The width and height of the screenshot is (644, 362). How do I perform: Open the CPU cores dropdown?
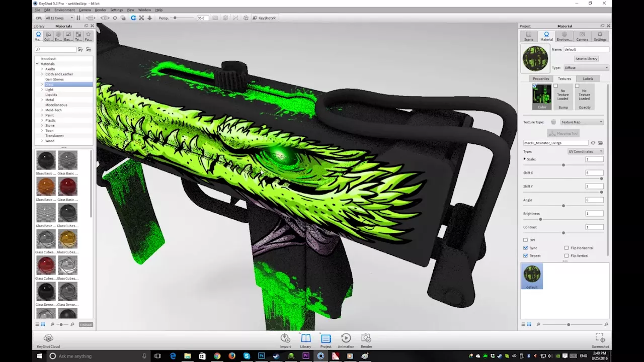59,18
